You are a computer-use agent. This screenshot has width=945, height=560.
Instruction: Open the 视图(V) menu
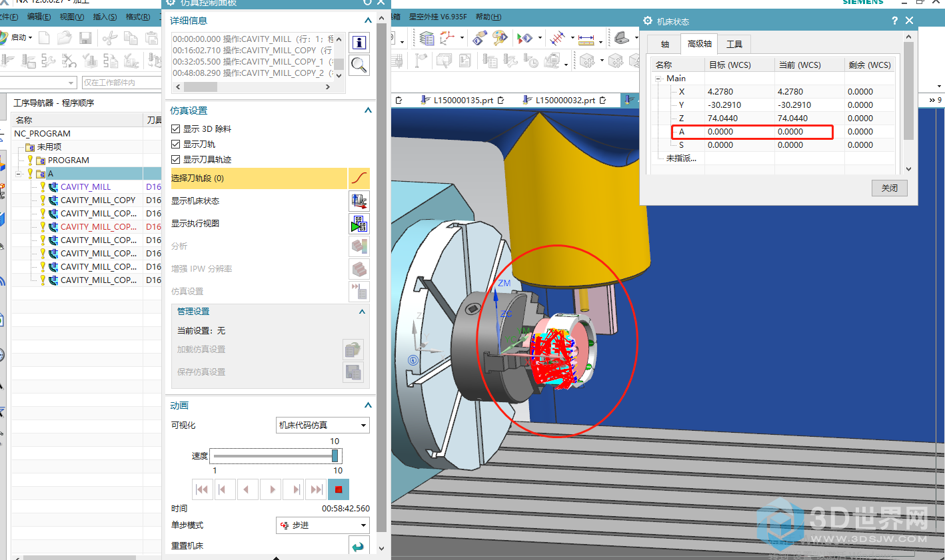pos(72,17)
